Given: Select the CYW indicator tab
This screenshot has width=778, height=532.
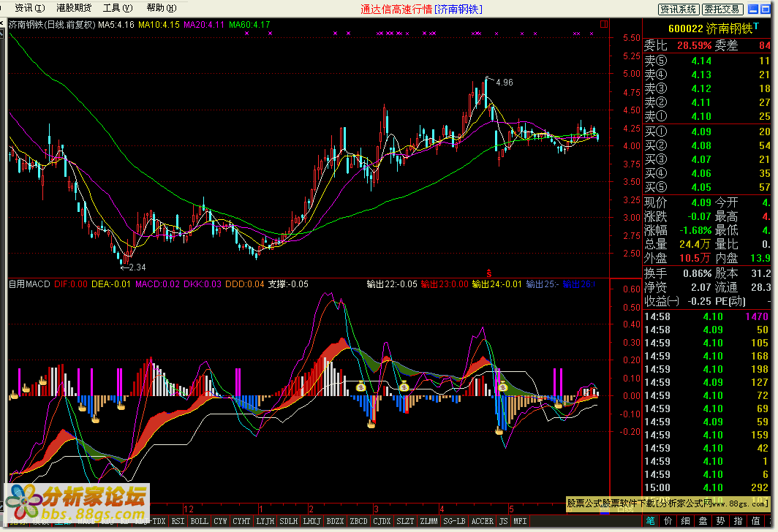Looking at the screenshot, I should [220, 521].
